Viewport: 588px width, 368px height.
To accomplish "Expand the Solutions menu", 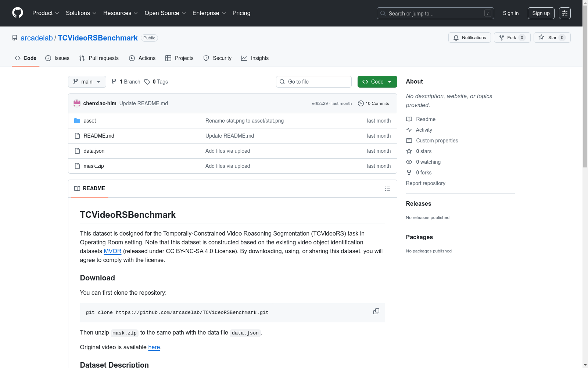I will (x=81, y=13).
